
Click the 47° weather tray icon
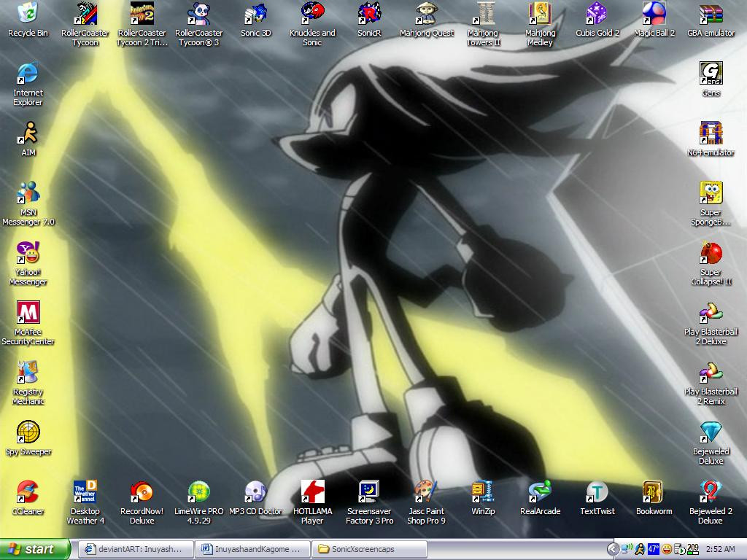(x=653, y=550)
